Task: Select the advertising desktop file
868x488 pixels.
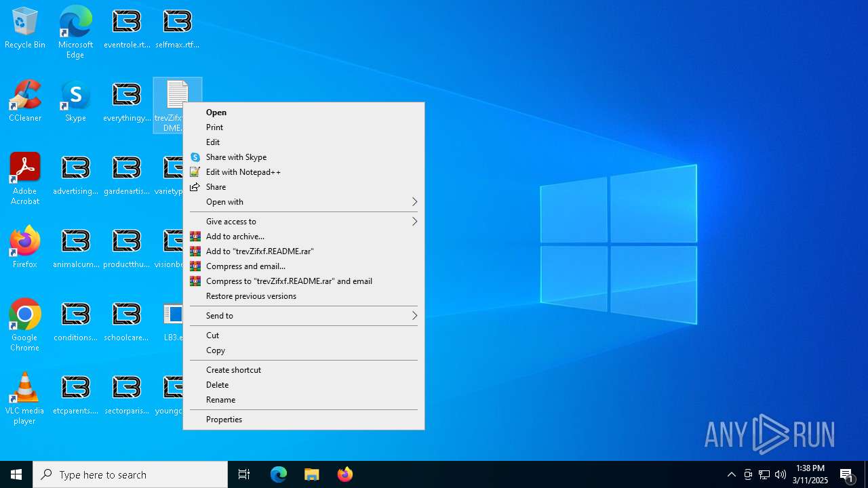Action: [75, 175]
